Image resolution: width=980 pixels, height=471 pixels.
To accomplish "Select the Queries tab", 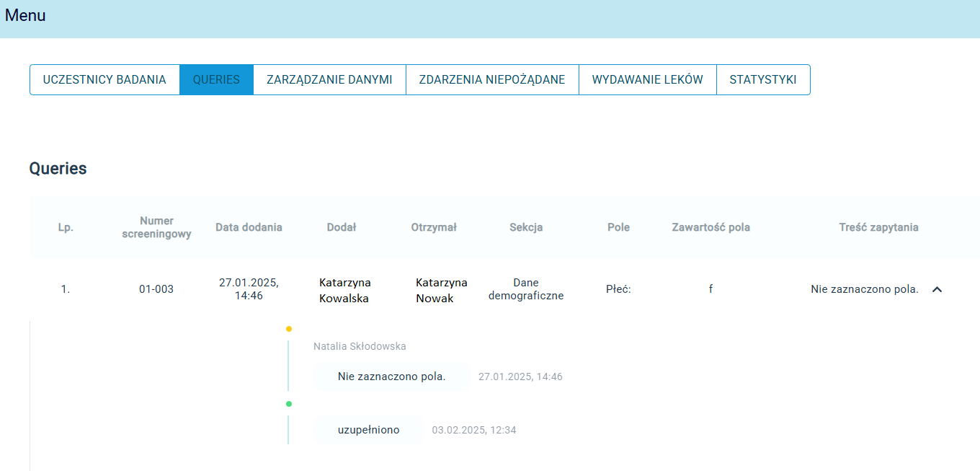I will pyautogui.click(x=216, y=79).
